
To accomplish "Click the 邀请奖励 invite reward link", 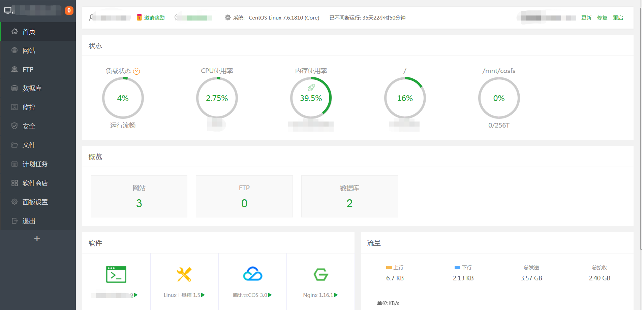I will pos(154,18).
